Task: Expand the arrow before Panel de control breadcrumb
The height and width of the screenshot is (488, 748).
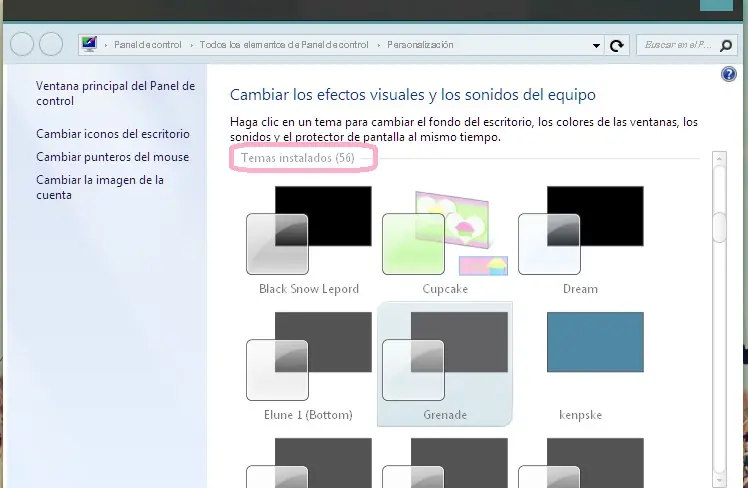Action: click(106, 45)
